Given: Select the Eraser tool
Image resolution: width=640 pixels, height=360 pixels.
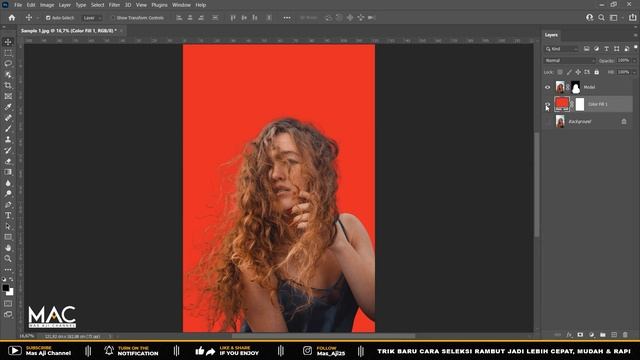Looking at the screenshot, I should 8,161.
